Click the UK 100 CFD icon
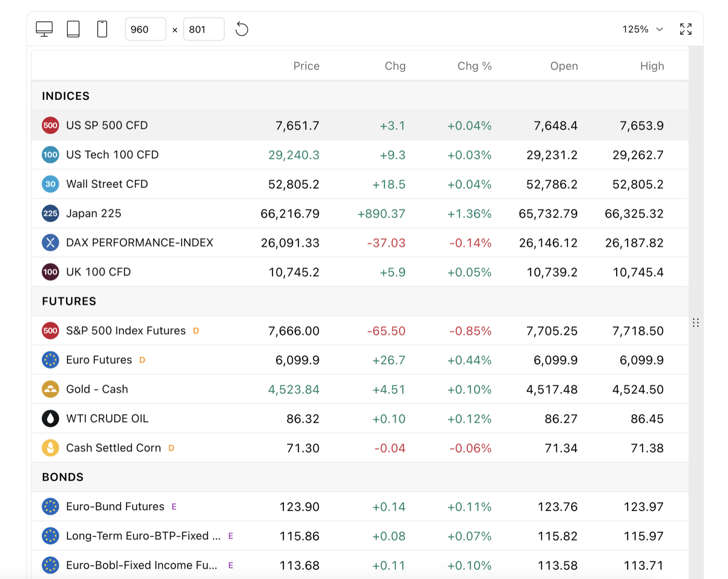This screenshot has height=579, width=728. coord(50,272)
